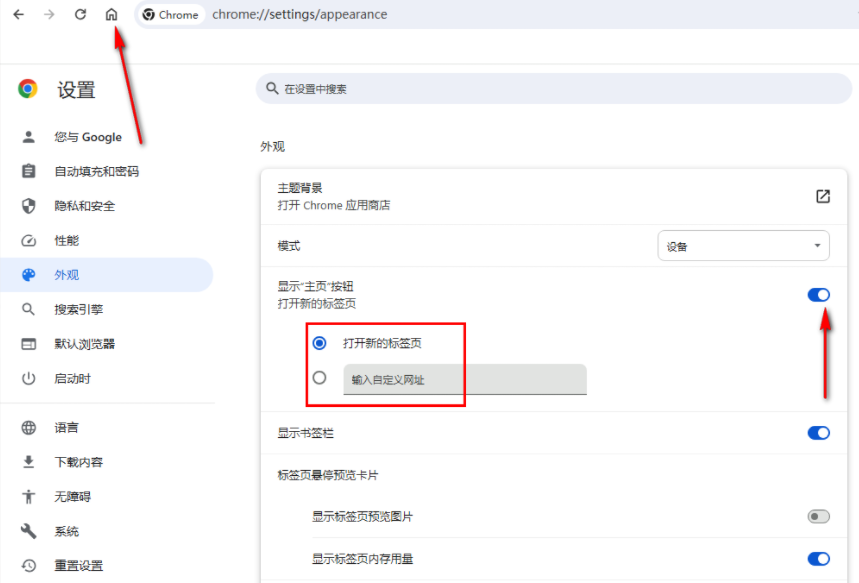
Task: Click the 标签页悬停预览卡片 label
Action: [328, 475]
